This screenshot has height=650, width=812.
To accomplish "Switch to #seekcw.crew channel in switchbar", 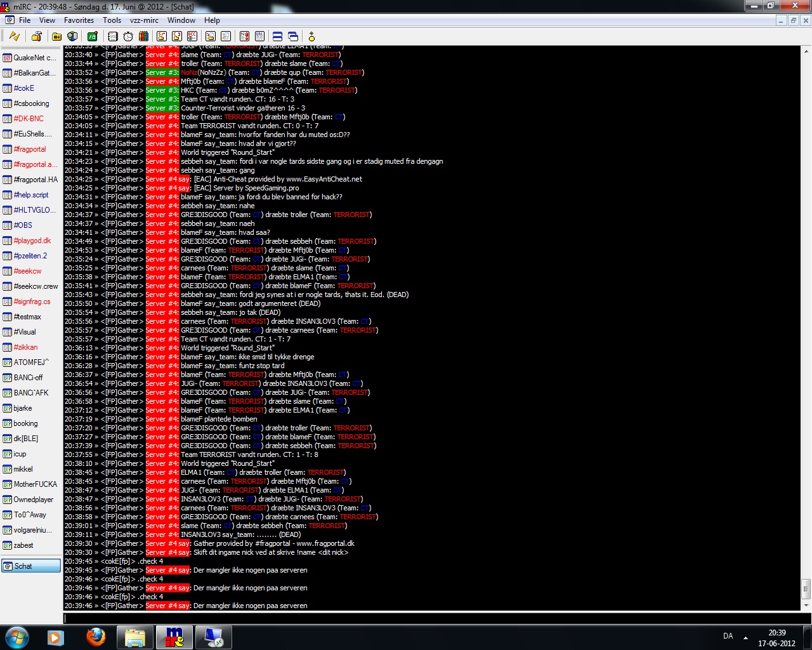I will coord(31,286).
